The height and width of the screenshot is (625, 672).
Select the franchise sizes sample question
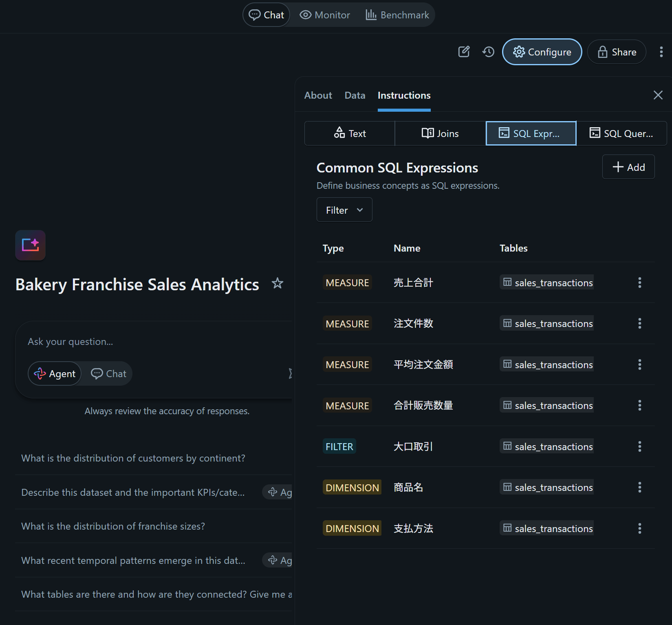tap(113, 526)
